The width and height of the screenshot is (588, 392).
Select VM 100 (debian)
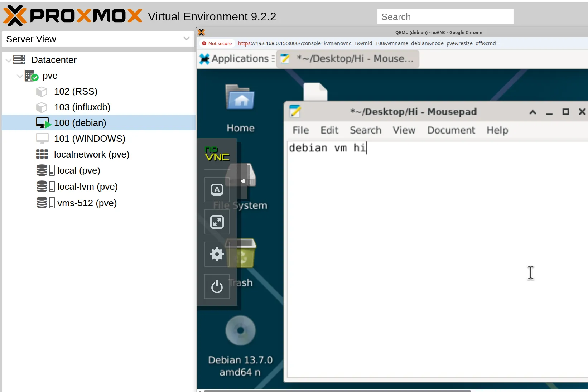click(x=80, y=123)
